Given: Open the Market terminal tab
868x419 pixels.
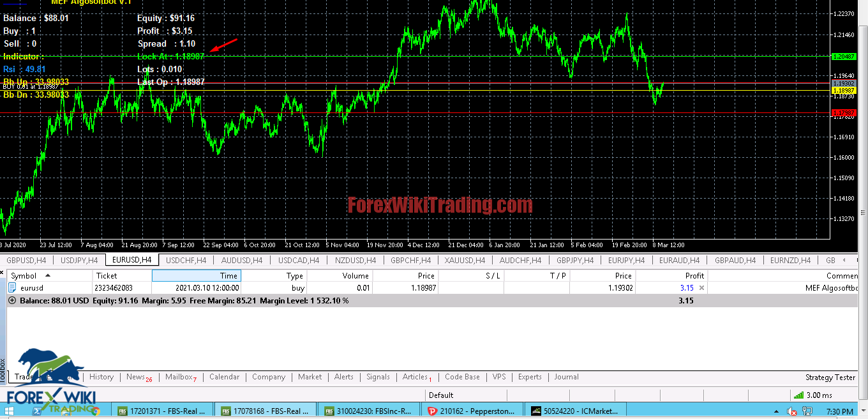Looking at the screenshot, I should click(310, 377).
